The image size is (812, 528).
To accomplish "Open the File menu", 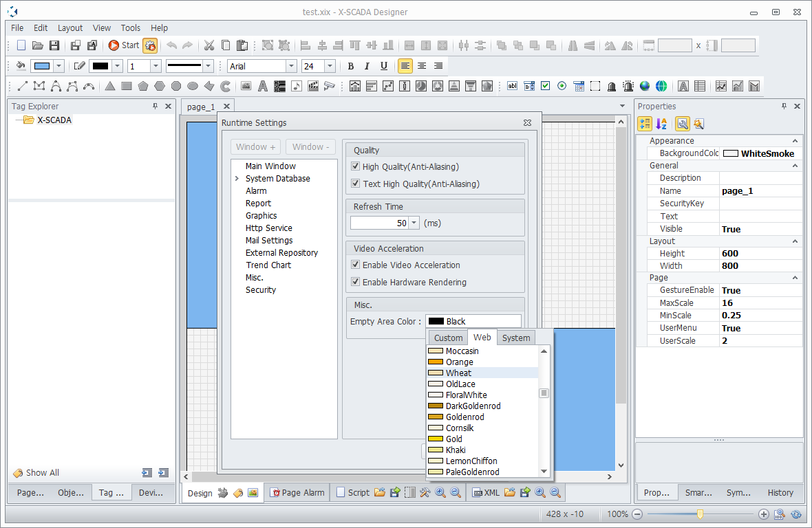I will point(17,28).
